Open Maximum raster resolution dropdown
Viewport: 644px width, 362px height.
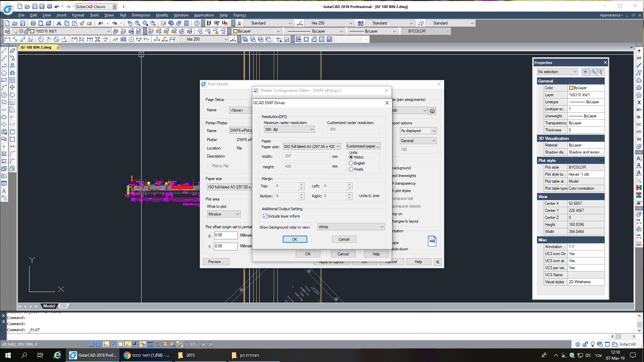click(x=289, y=129)
